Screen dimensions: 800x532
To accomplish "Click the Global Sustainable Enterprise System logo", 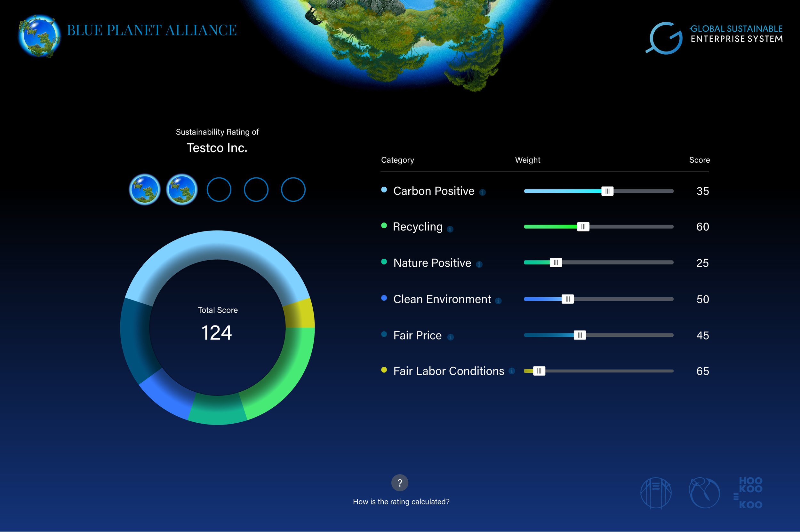I will [714, 38].
